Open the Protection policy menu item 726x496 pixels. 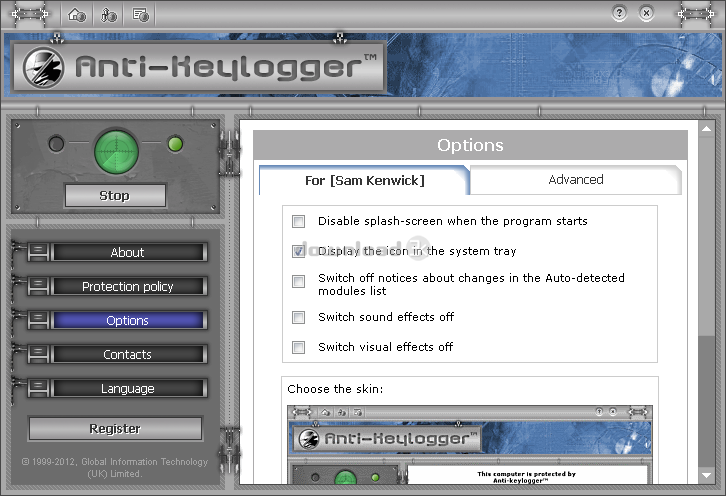(127, 287)
